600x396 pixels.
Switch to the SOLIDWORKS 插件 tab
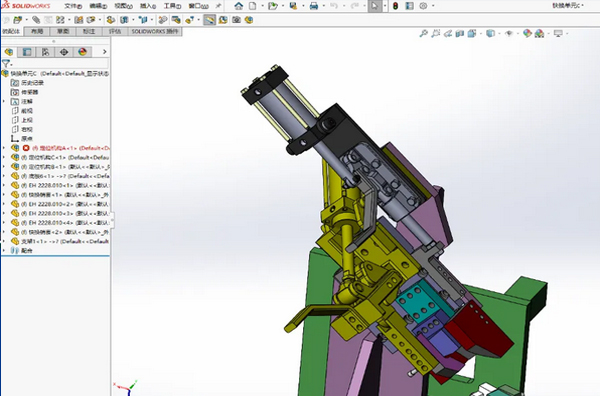155,31
